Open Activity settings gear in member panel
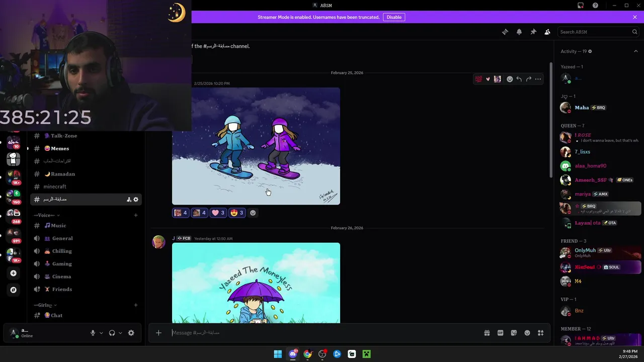 (x=590, y=51)
